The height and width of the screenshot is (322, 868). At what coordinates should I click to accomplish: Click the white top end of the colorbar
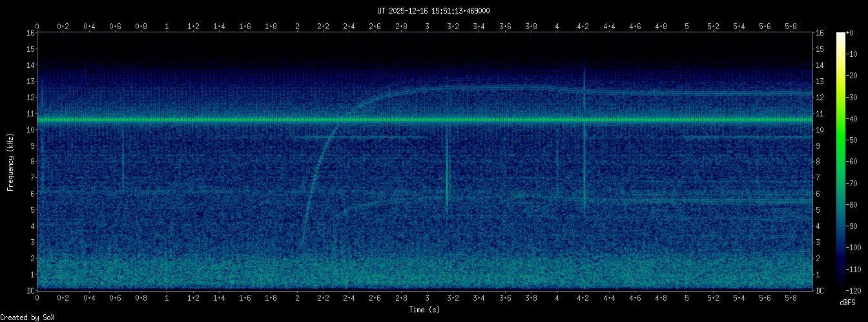[840, 35]
